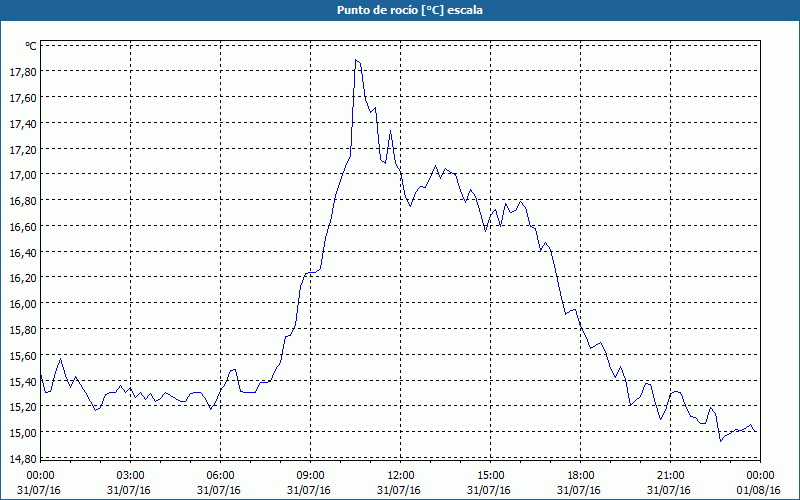Select the 00:00 label dated 01/08/16
The image size is (800, 500).
(x=760, y=476)
